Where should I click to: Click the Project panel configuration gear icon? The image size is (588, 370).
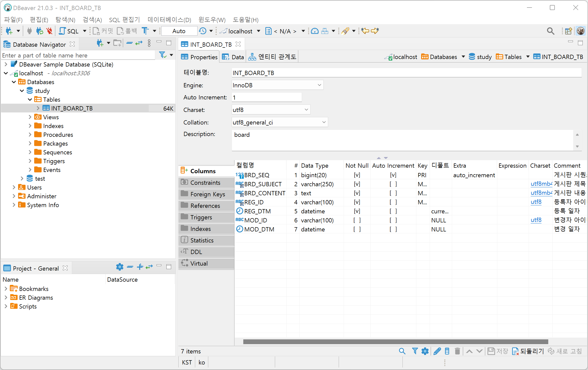coord(120,267)
